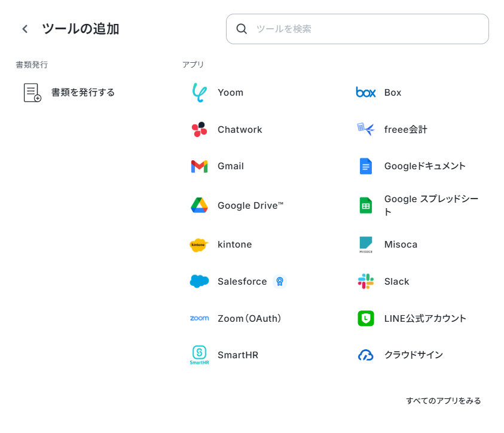The image size is (504, 433).
Task: Click the Gmail envelope icon
Action: (199, 166)
